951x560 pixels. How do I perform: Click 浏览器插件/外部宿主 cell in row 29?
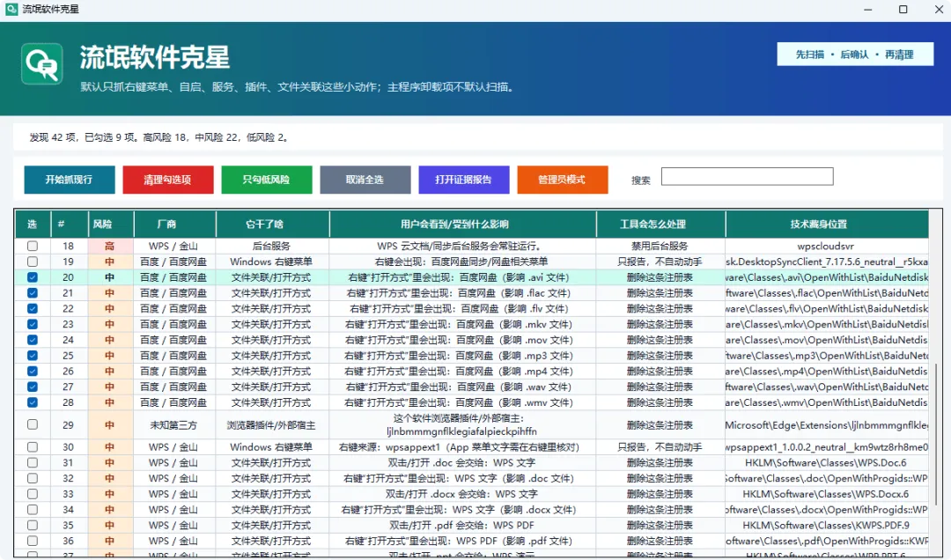point(272,425)
